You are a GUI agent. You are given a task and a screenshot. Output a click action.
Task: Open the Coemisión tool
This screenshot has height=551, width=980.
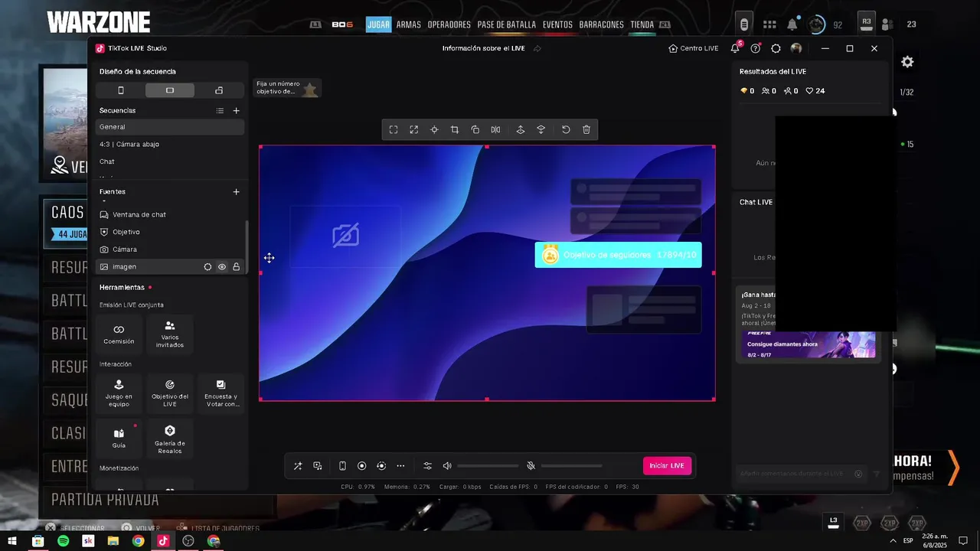pos(119,334)
